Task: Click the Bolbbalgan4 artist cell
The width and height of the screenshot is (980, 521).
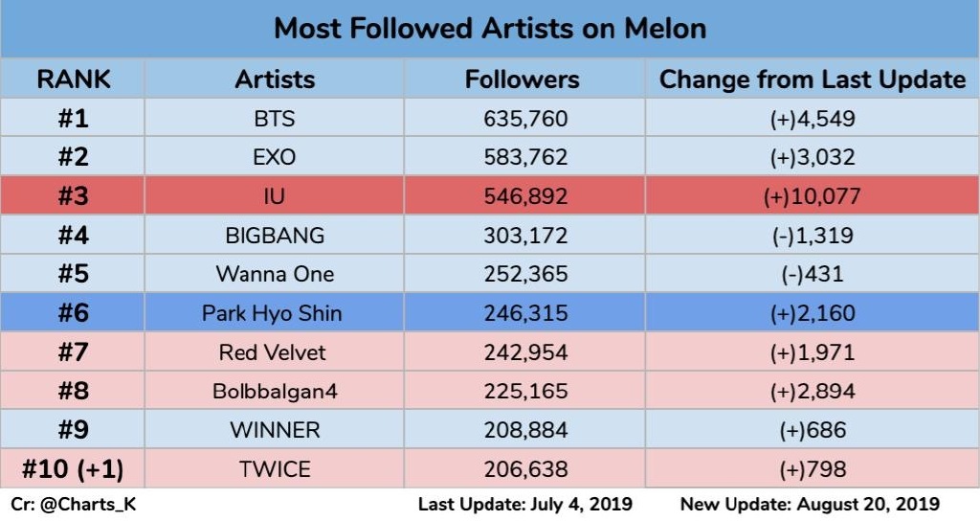Action: click(275, 391)
